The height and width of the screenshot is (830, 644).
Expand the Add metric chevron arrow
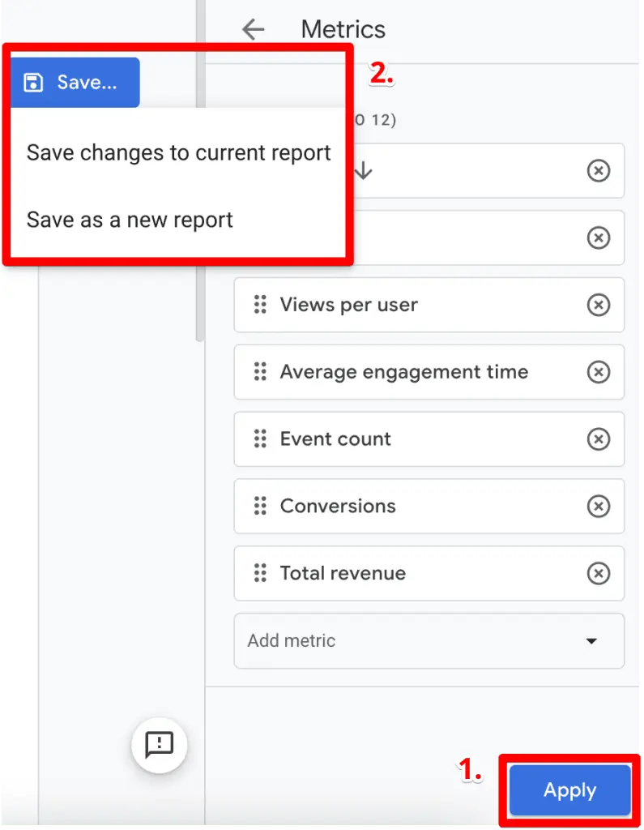tap(592, 641)
